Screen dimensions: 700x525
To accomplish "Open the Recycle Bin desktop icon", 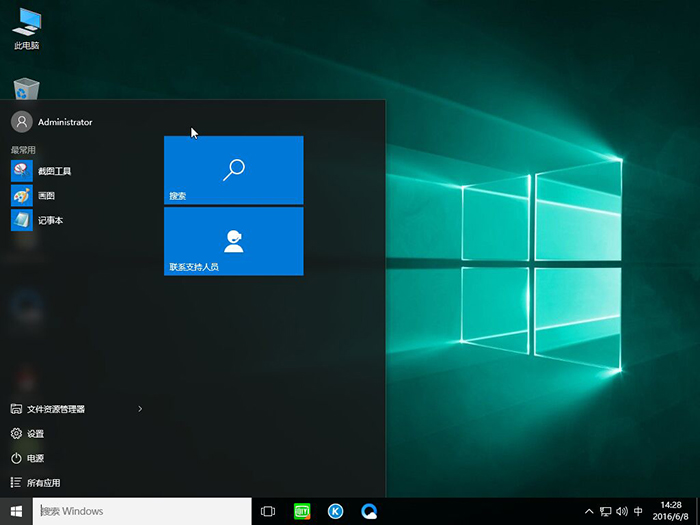I will click(x=27, y=88).
